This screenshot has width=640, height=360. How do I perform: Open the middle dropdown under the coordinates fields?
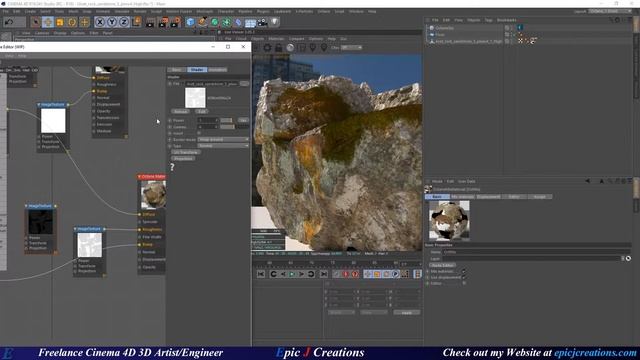point(373,312)
